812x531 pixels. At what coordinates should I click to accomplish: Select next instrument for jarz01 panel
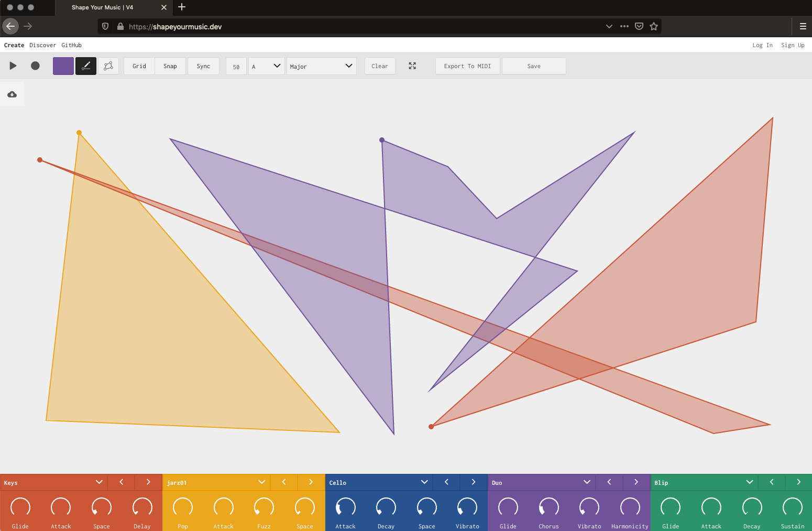311,482
